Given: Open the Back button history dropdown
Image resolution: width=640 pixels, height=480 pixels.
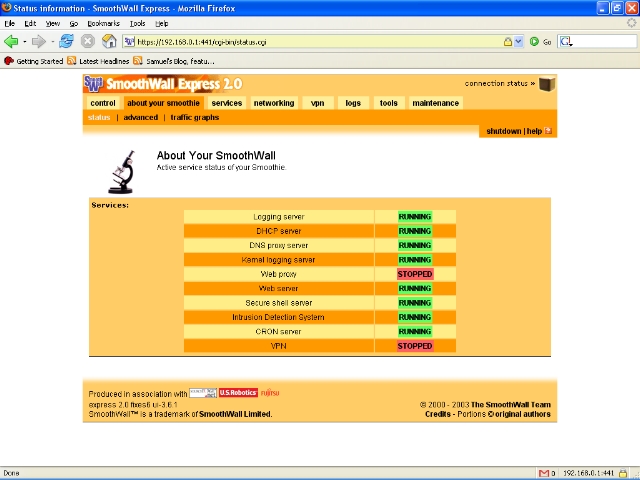Looking at the screenshot, I should [x=24, y=42].
